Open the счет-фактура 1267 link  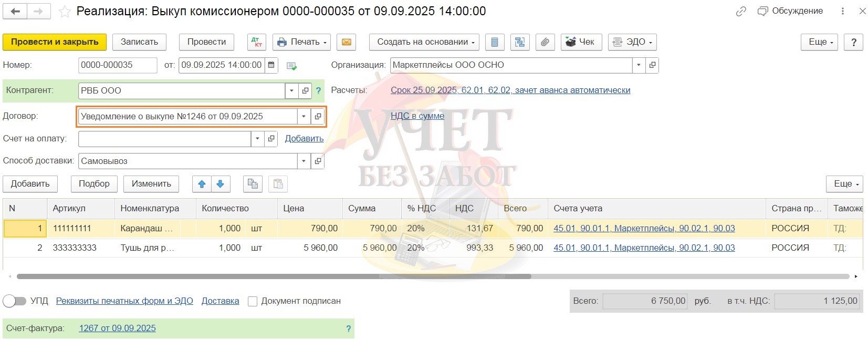pos(117,328)
